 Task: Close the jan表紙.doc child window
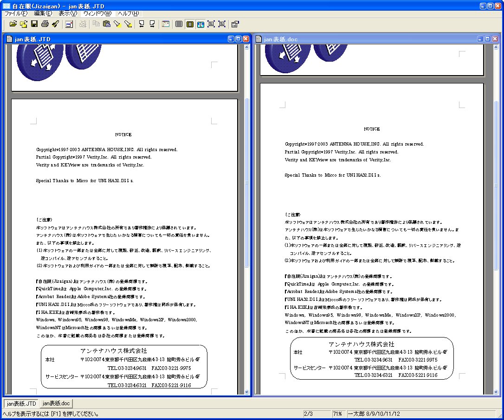(x=495, y=39)
